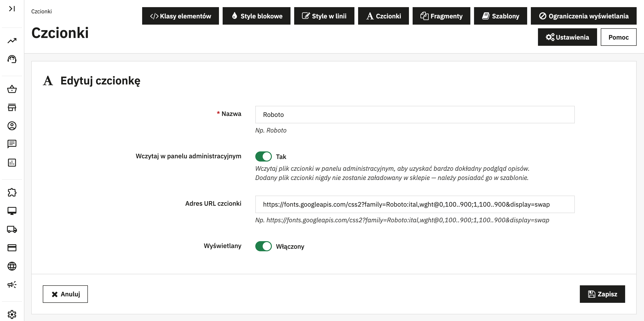Toggle the Wyświetlany switch off
Image resolution: width=644 pixels, height=321 pixels.
(x=263, y=246)
